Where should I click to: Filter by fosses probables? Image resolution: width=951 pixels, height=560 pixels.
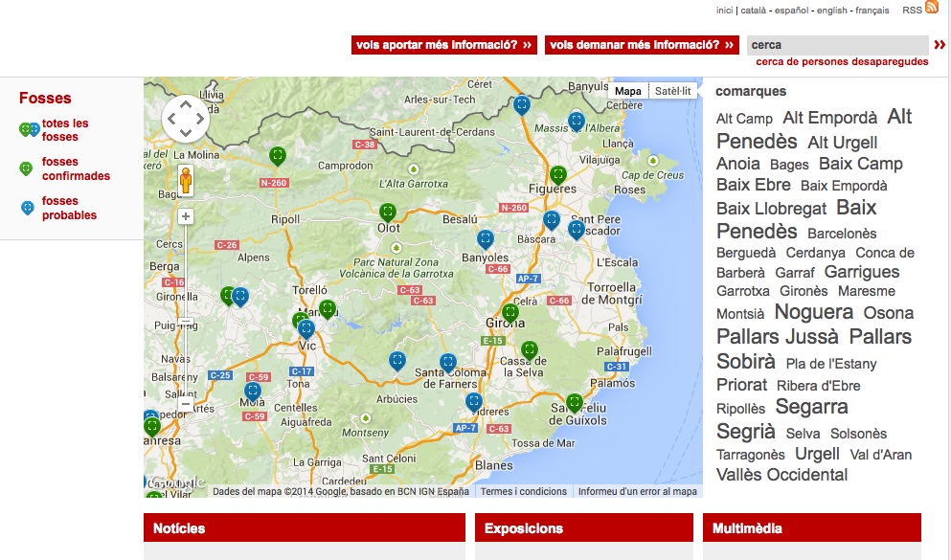69,208
